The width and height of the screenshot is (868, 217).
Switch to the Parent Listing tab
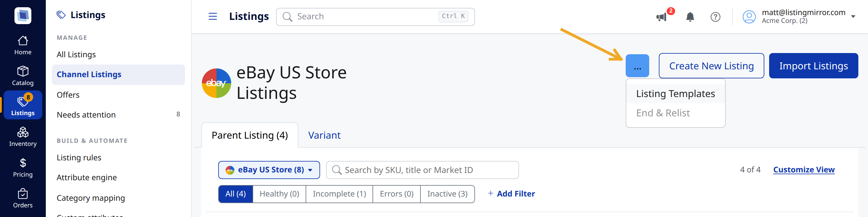(x=249, y=135)
